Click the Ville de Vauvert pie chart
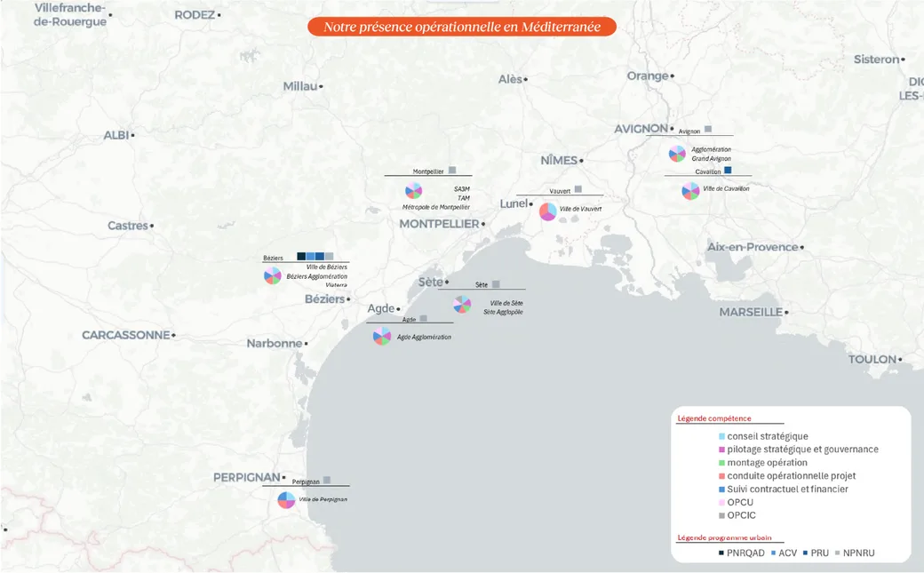 tap(548, 211)
